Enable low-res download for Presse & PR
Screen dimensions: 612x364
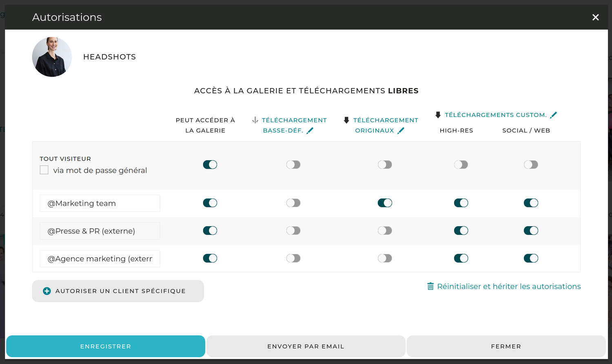click(293, 231)
